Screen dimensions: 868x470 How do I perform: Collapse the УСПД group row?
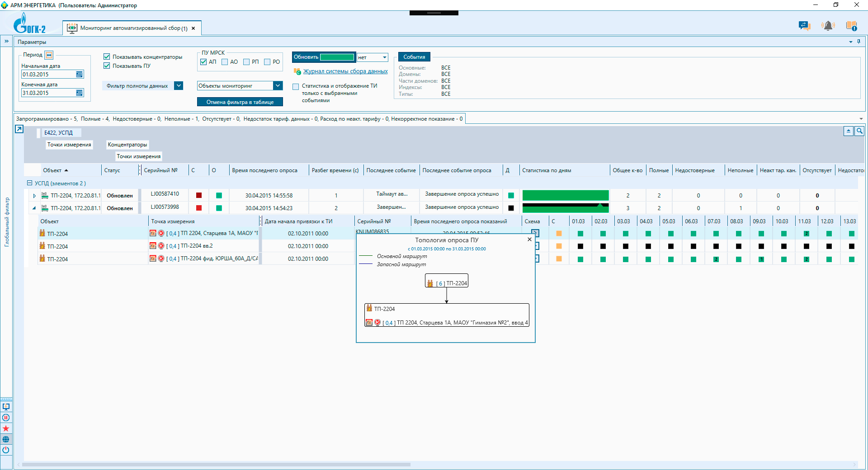point(29,183)
